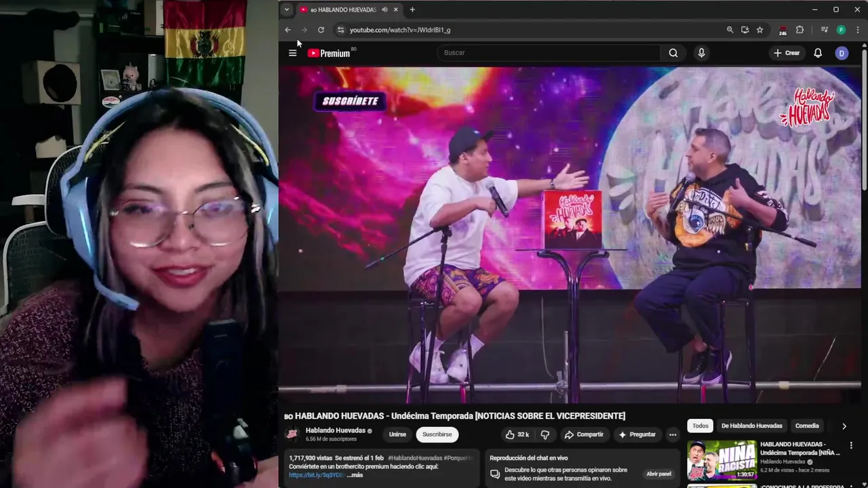The width and height of the screenshot is (868, 488).
Task: Click the Buscar search field
Action: coord(549,53)
